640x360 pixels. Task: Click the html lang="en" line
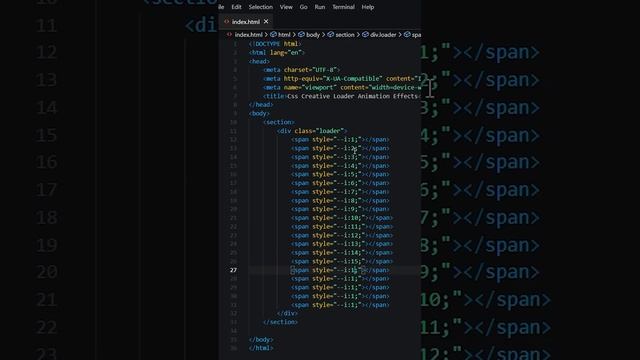(x=277, y=52)
